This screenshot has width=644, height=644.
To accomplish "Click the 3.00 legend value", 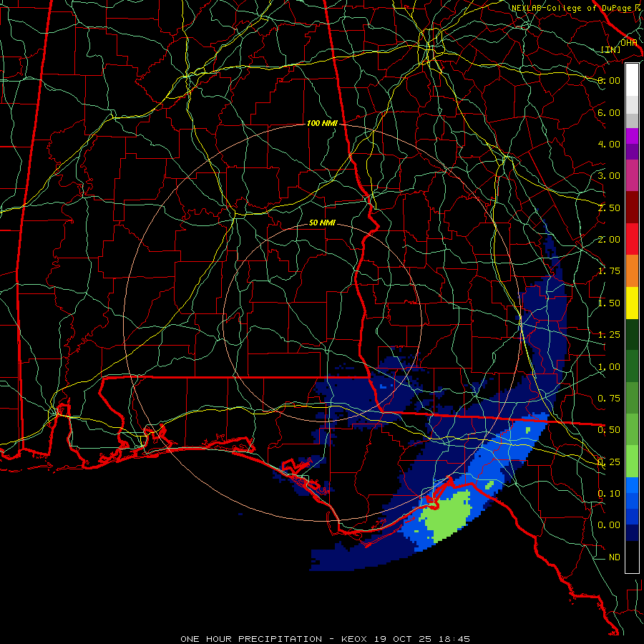I will [609, 176].
